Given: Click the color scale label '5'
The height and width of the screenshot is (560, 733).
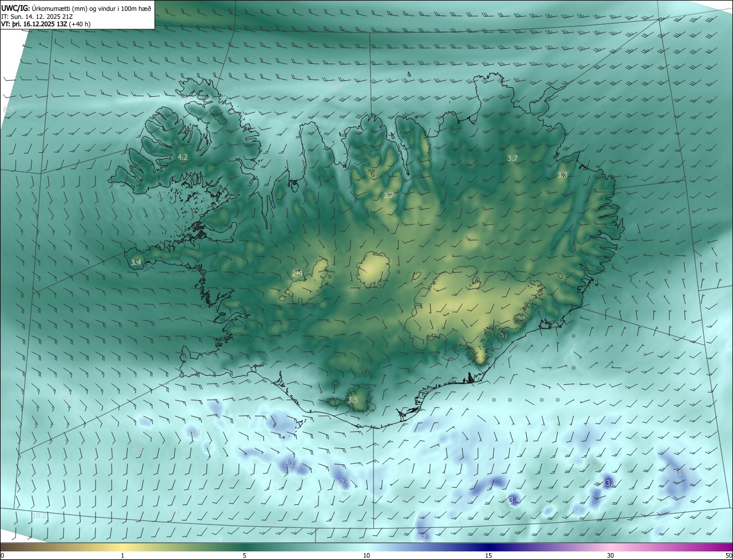Looking at the screenshot, I should pos(245,555).
